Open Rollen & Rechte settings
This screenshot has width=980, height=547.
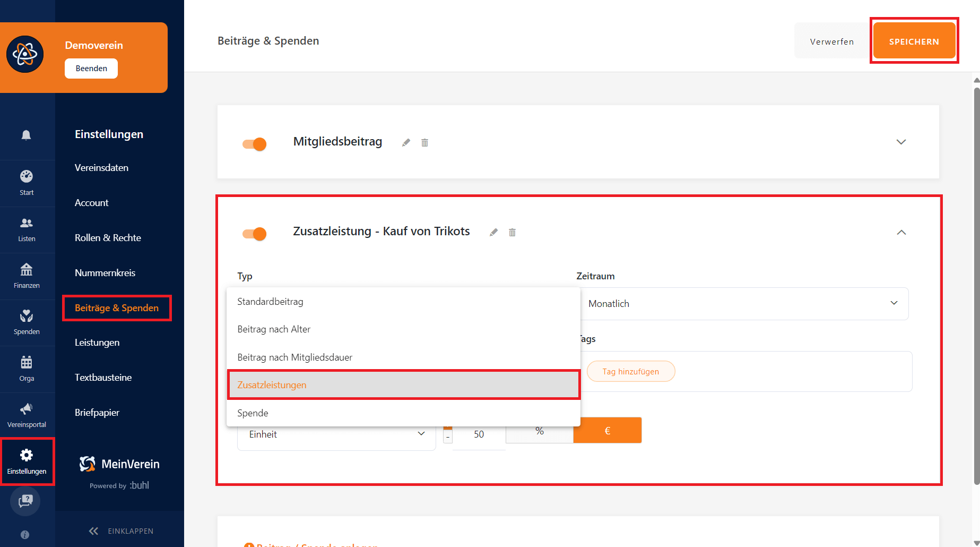(108, 238)
